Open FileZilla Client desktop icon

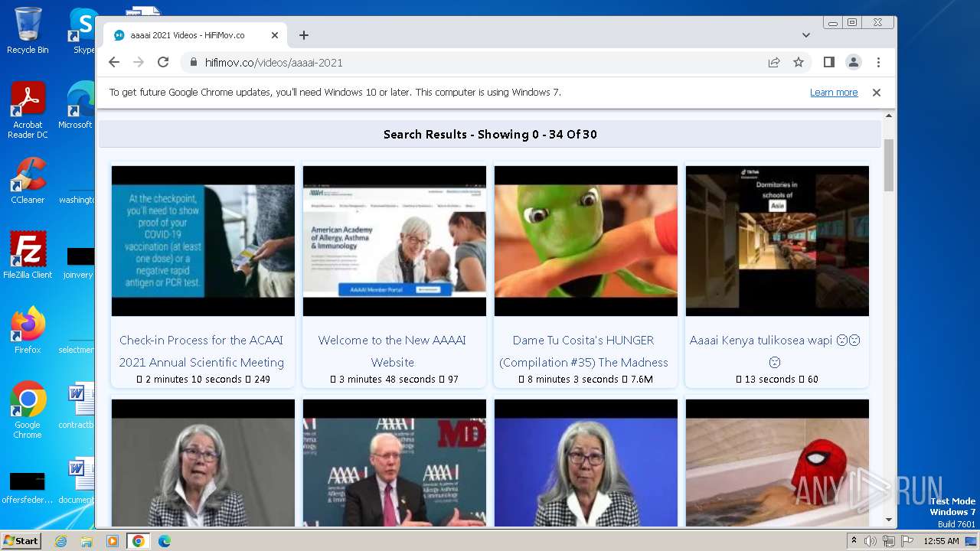pos(28,256)
